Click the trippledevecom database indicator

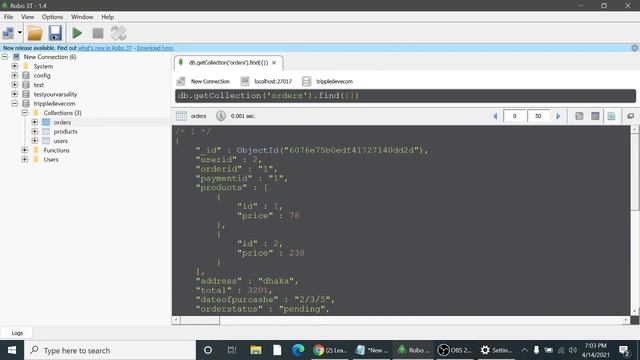[x=334, y=81]
